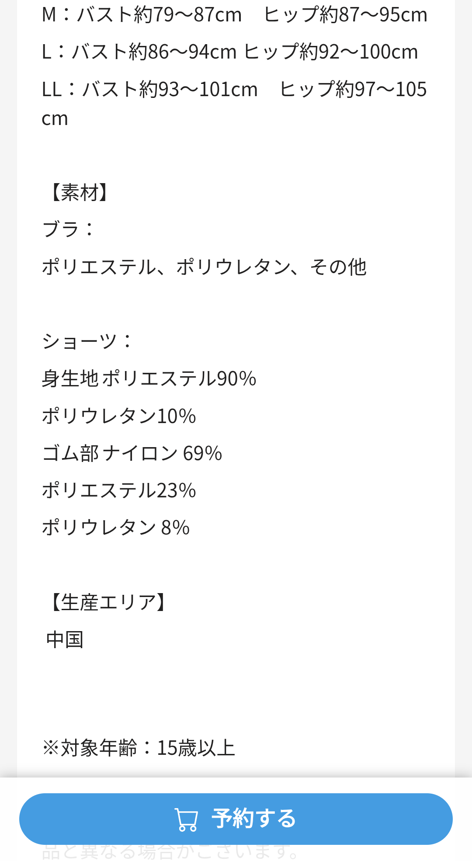Tap the ショーツ： label
The width and height of the screenshot is (472, 868).
87,341
